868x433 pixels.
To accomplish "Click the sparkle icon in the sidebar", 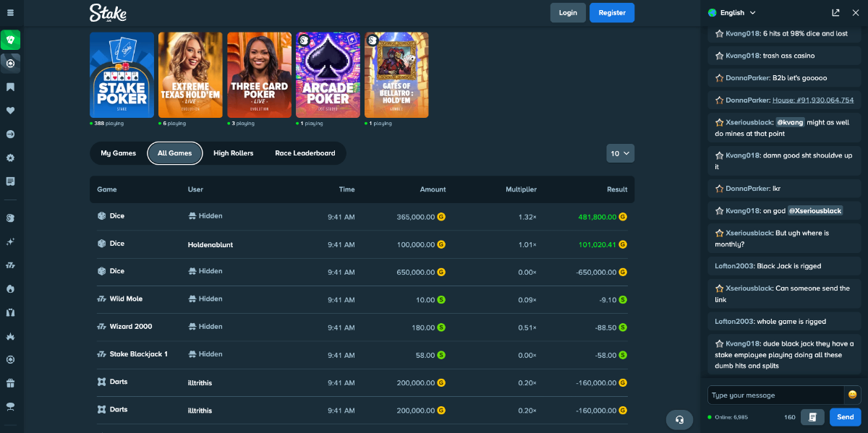I will 10,241.
